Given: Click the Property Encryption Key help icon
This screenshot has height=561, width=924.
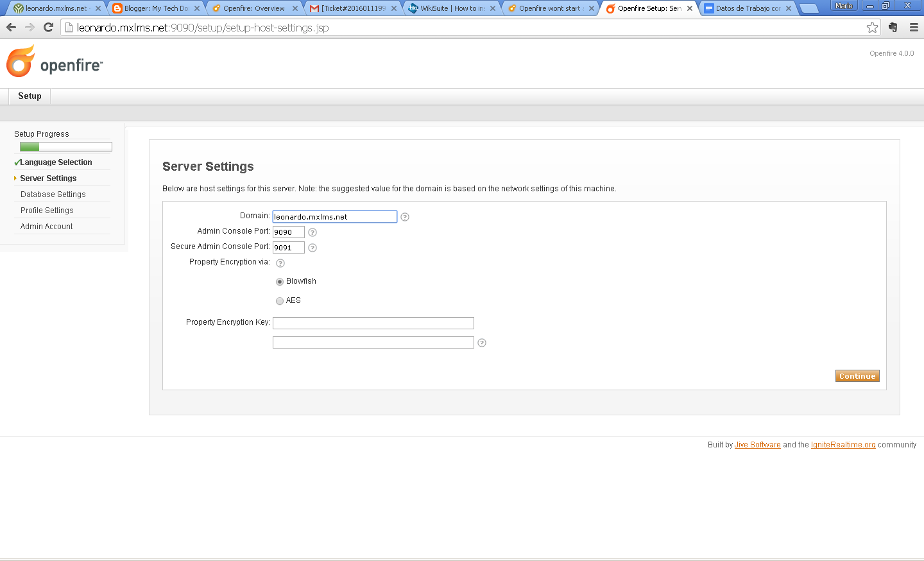Looking at the screenshot, I should click(482, 343).
